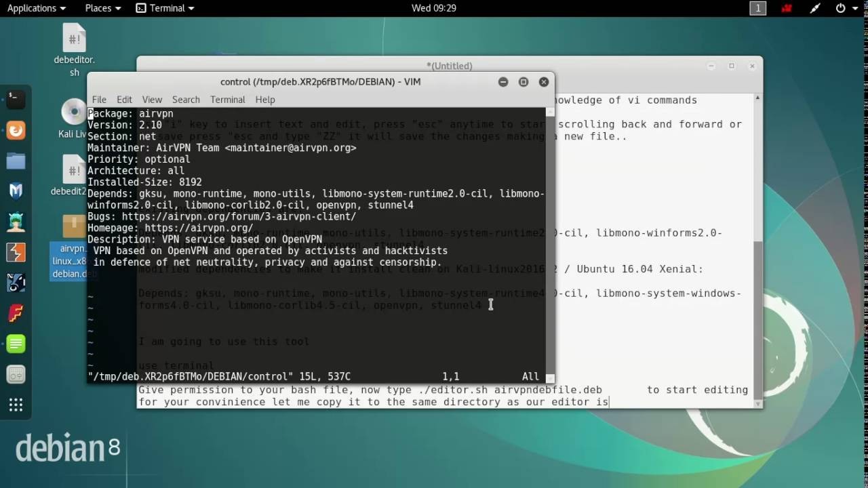Open Maltego icon in the dock
Viewport: 868px width, 488px height.
(x=16, y=283)
